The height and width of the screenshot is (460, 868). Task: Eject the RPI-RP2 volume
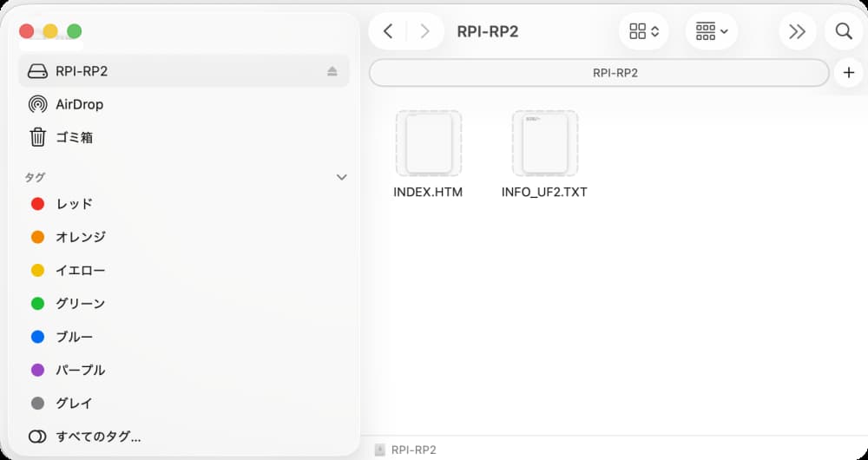click(x=332, y=71)
